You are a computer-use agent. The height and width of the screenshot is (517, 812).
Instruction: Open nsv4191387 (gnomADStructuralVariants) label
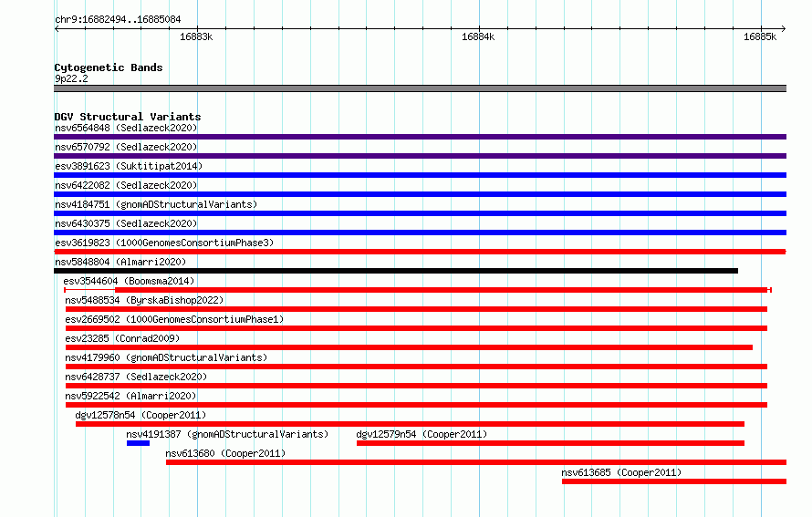pos(227,434)
